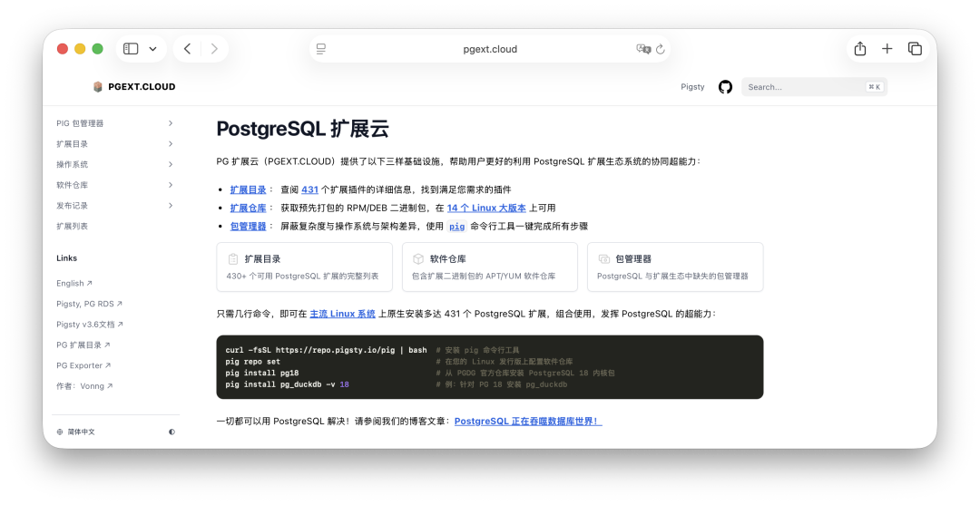
Task: Open the 包管理器 card
Action: click(675, 267)
